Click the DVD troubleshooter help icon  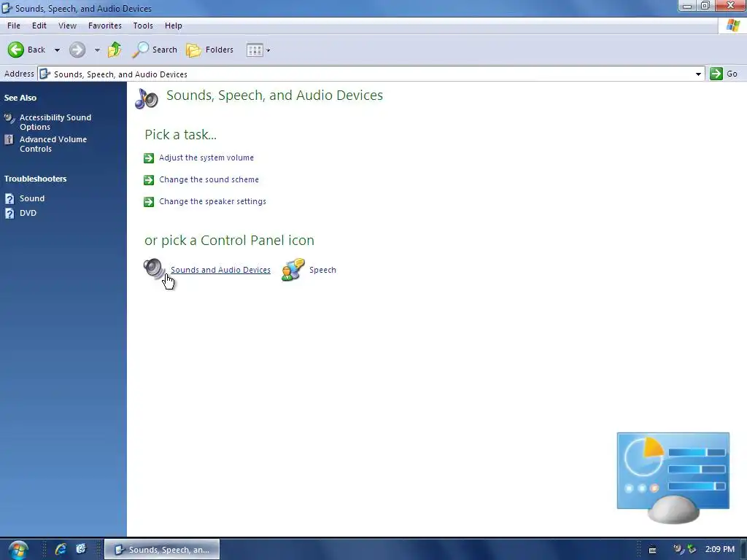[x=9, y=214]
